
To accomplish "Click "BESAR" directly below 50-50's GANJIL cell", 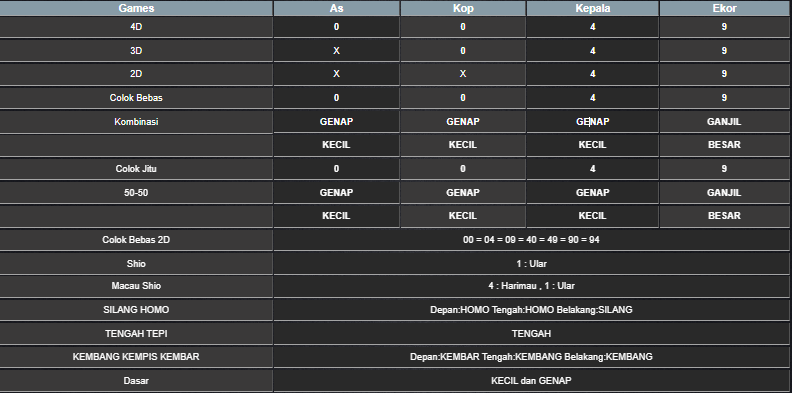I will (x=724, y=216).
